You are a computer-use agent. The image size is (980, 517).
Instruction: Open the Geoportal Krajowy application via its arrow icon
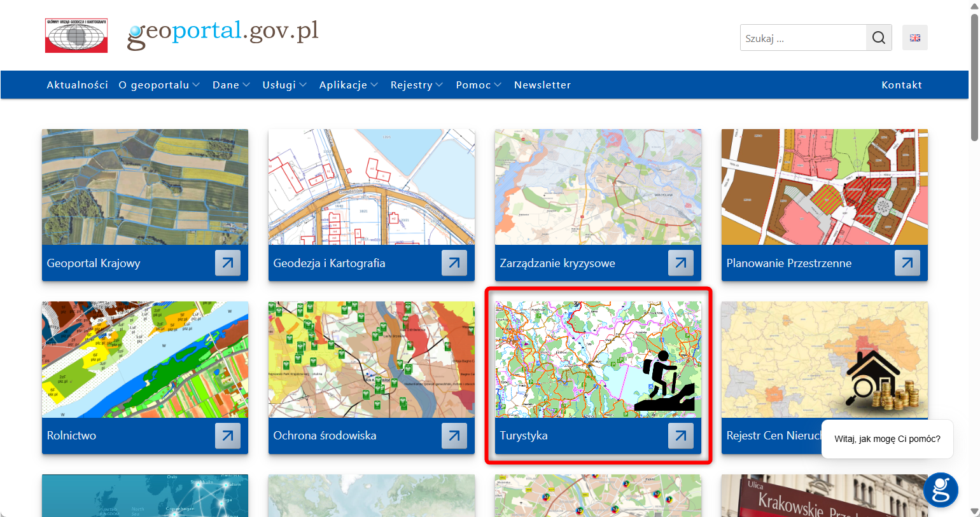(227, 263)
